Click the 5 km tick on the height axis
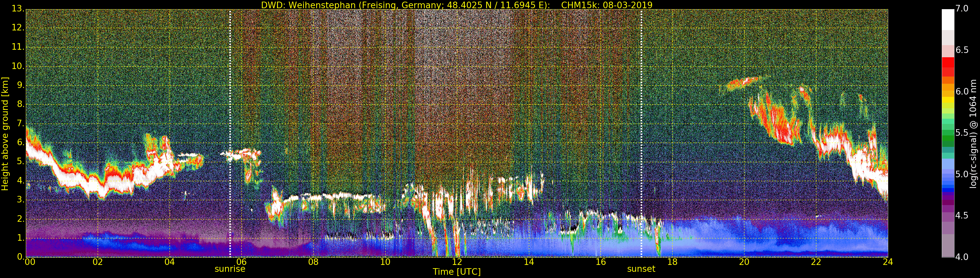The image size is (980, 278). pyautogui.click(x=20, y=162)
